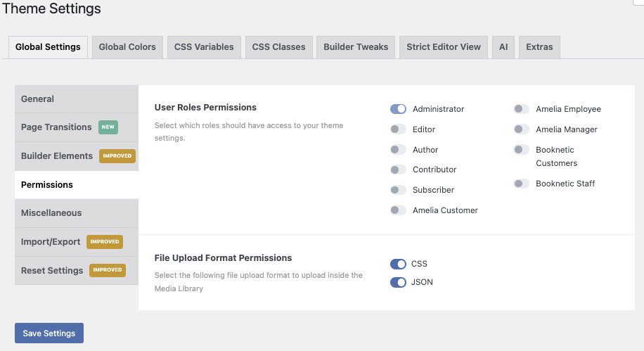Click the Booknetic Staff label

(x=565, y=184)
